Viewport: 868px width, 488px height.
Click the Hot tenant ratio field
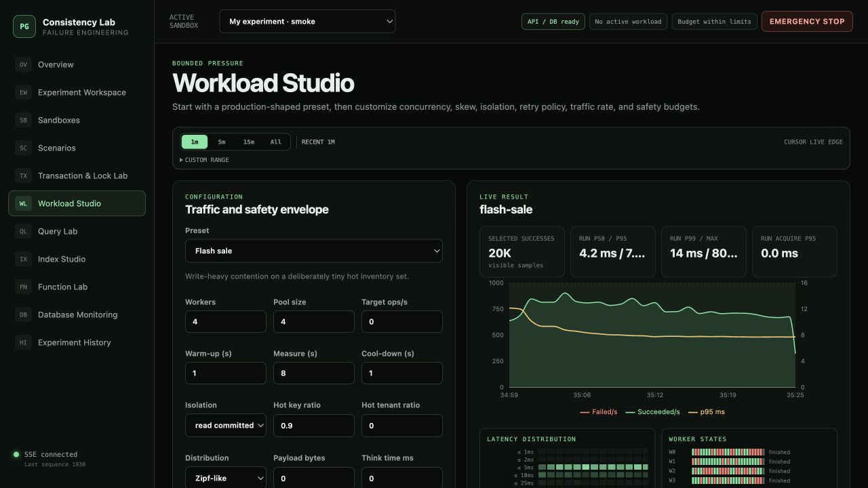point(402,426)
